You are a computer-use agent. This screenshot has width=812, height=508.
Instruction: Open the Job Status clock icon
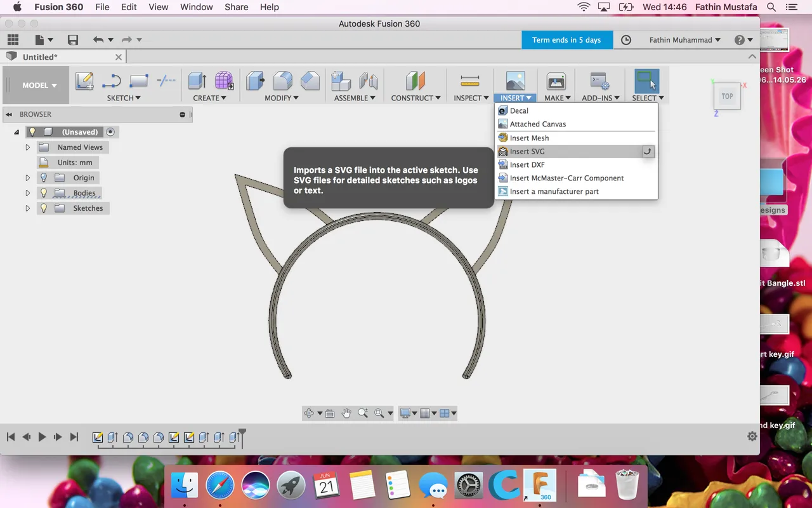626,40
